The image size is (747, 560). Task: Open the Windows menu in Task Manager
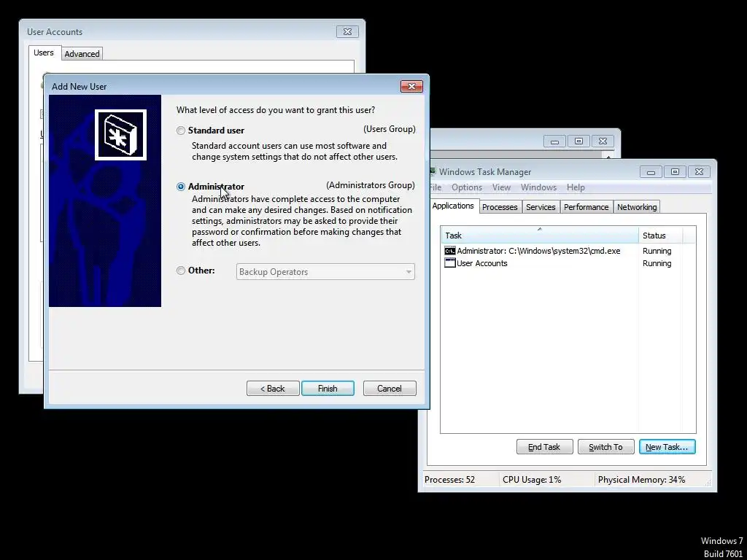tap(538, 187)
